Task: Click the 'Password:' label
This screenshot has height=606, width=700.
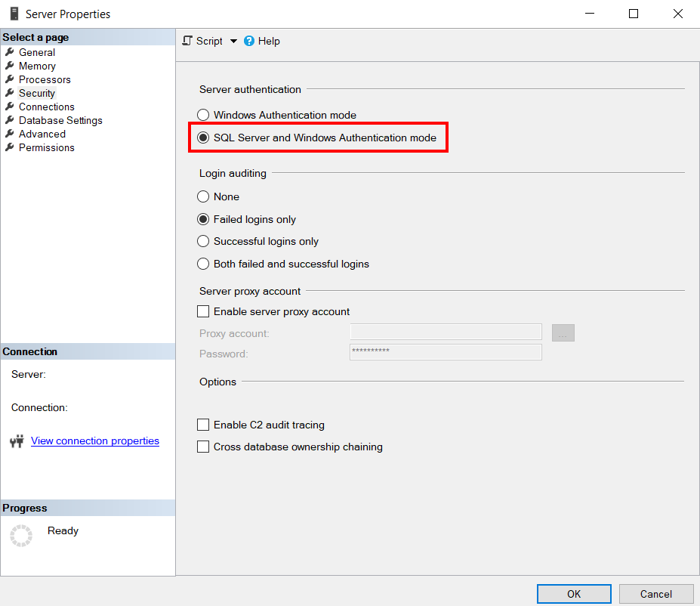Action: tap(224, 354)
